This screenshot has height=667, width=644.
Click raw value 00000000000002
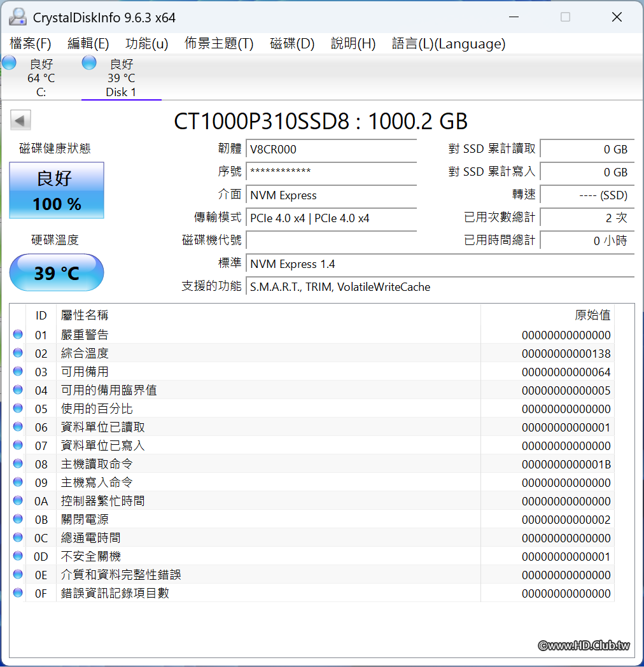566,520
